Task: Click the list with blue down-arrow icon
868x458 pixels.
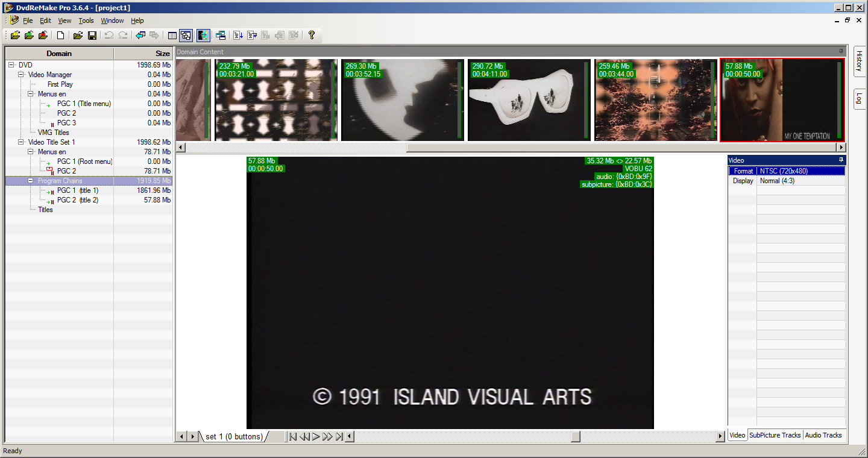Action: [x=238, y=35]
